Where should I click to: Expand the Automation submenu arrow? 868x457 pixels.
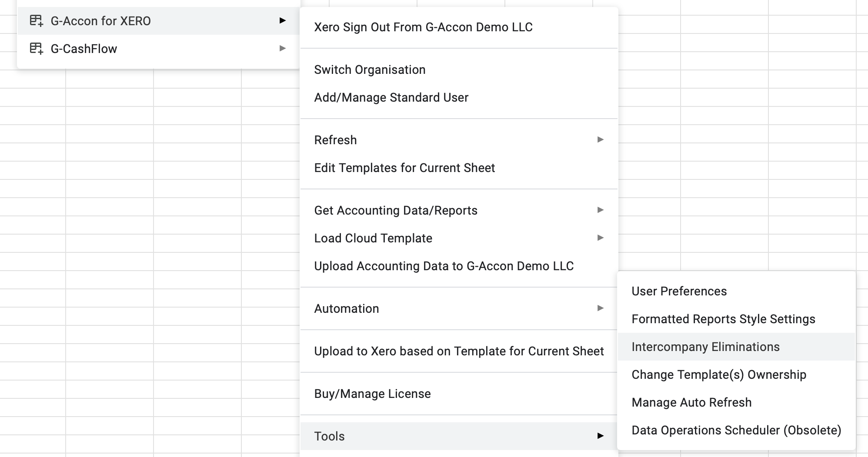click(601, 308)
